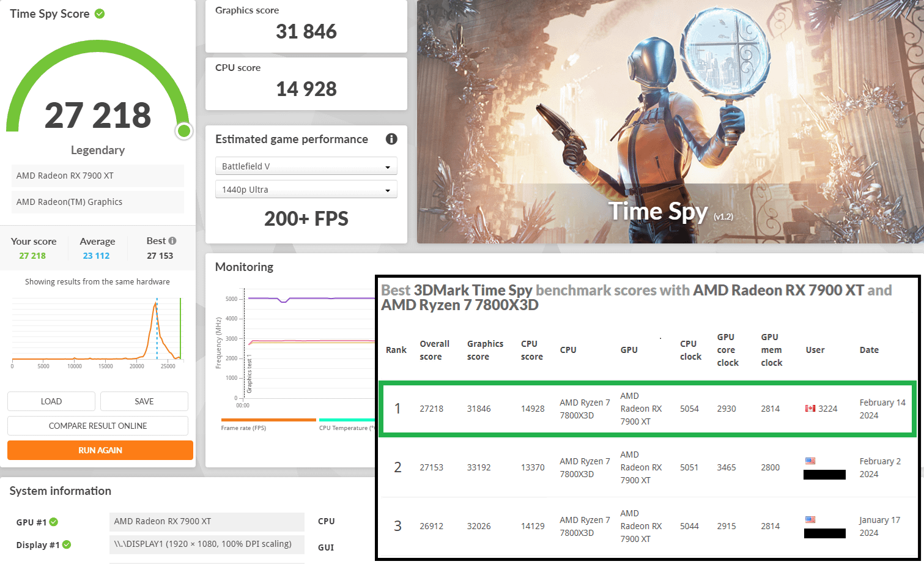The image size is (924, 564).
Task: Click the Legendary rating label
Action: [98, 150]
